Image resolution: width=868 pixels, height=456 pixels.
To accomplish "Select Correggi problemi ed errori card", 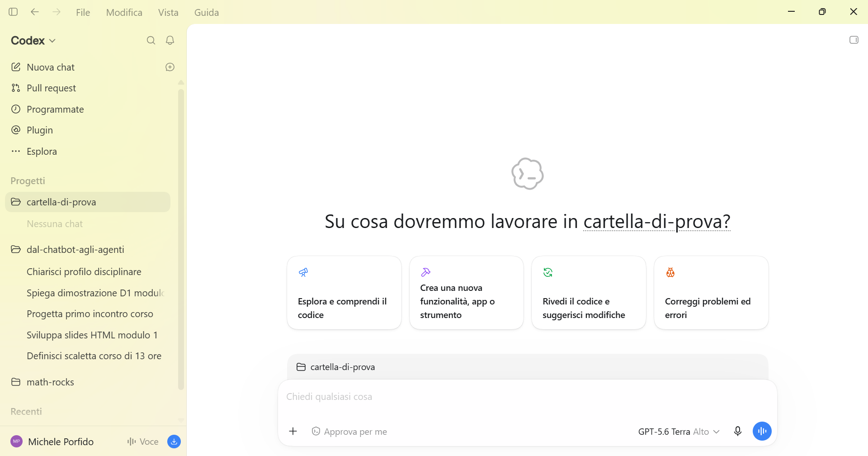I will 711,293.
